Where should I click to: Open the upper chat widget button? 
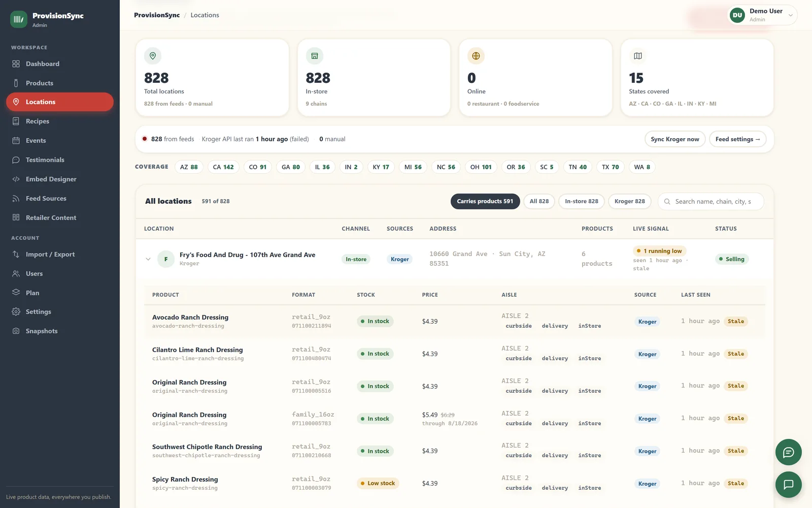point(788,452)
